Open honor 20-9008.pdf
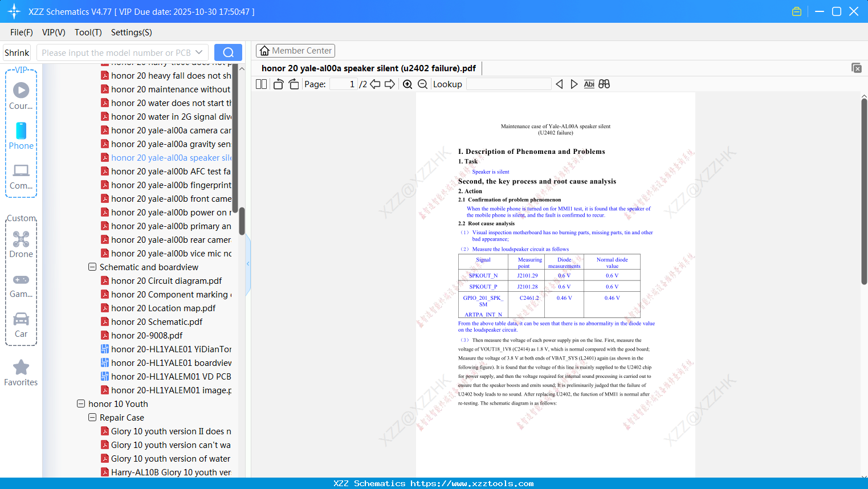Screen dimensions: 868x489 (x=142, y=335)
